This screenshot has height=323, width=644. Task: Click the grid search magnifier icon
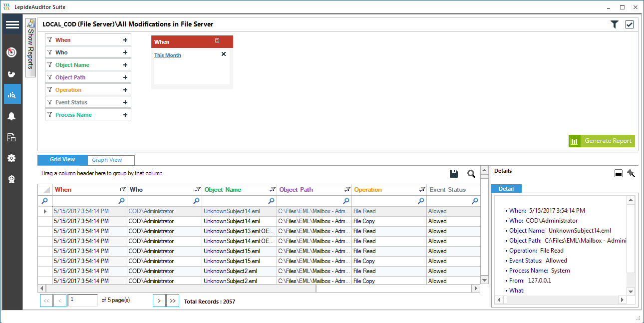[471, 174]
